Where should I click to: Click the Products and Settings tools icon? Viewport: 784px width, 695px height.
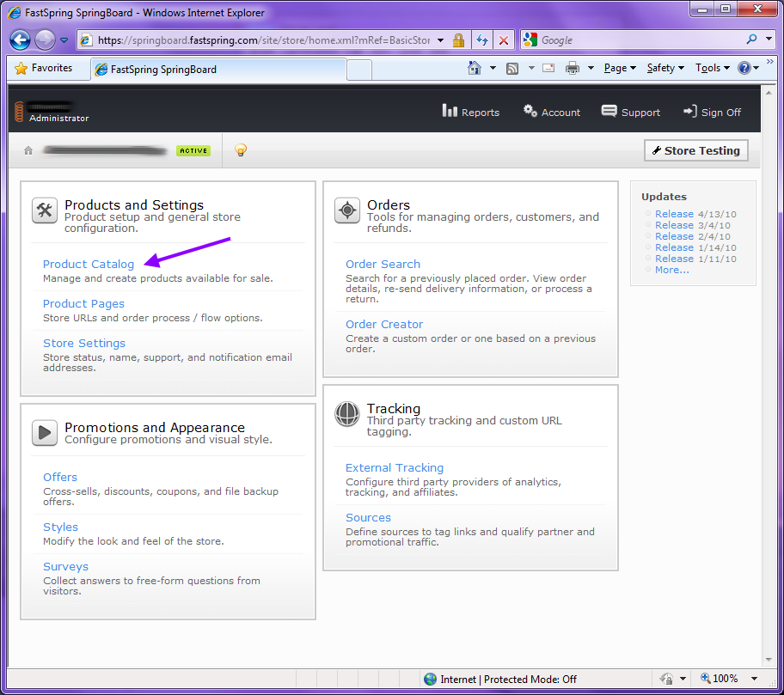coord(45,210)
